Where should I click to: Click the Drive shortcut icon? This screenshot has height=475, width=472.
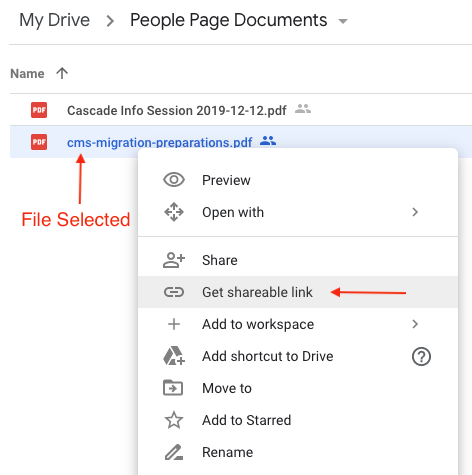tap(174, 356)
